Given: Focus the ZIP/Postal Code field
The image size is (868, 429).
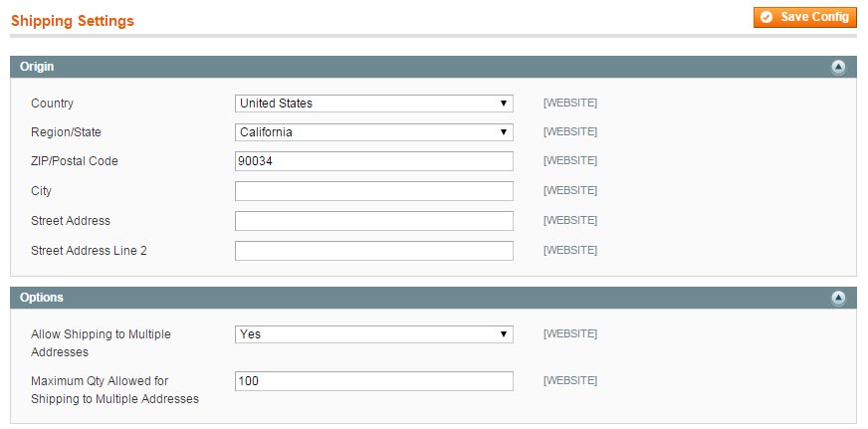Looking at the screenshot, I should point(374,161).
